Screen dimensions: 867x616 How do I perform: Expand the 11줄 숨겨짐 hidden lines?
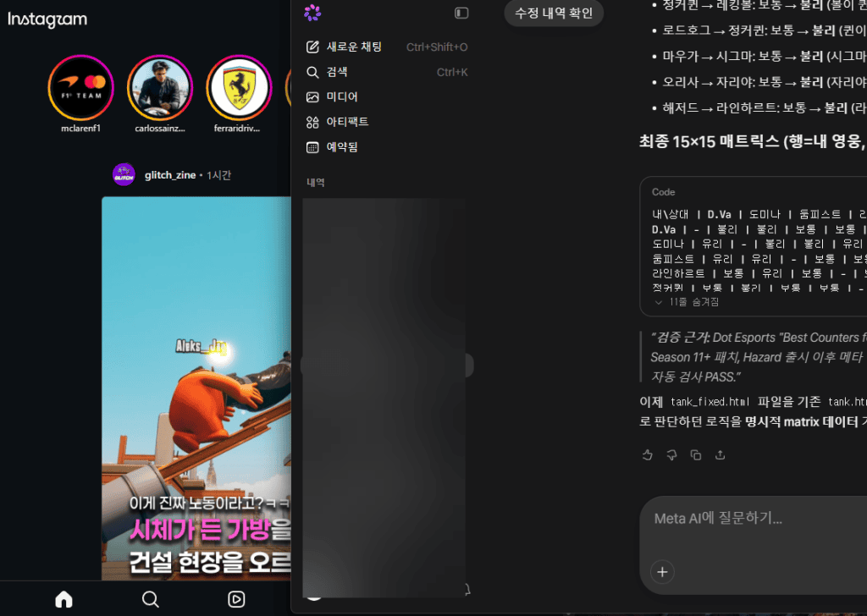(x=687, y=302)
